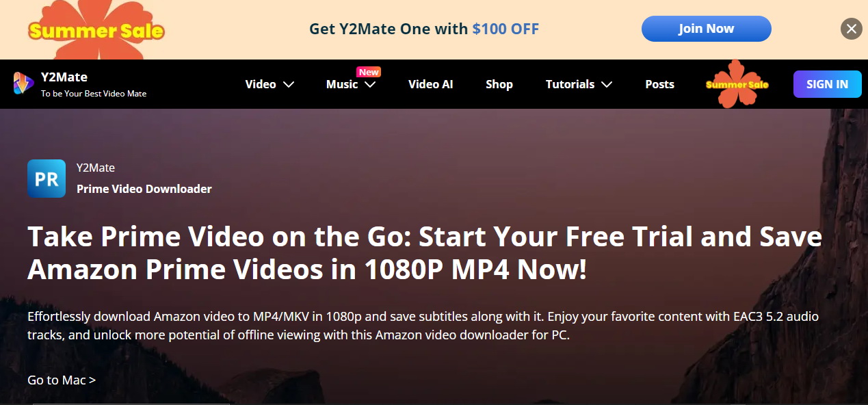Click the Tutorials menu label
868x405 pixels.
(x=570, y=84)
